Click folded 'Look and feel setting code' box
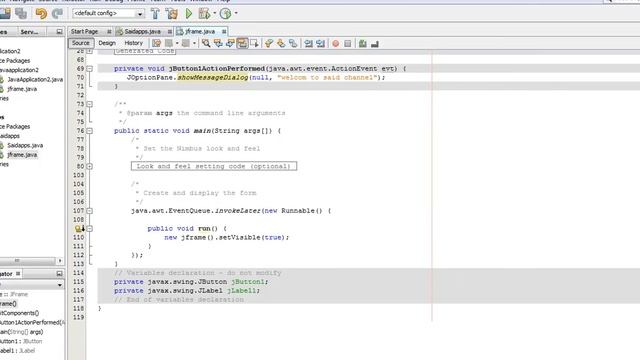Screen dimensions: 640x360 coord(214,166)
